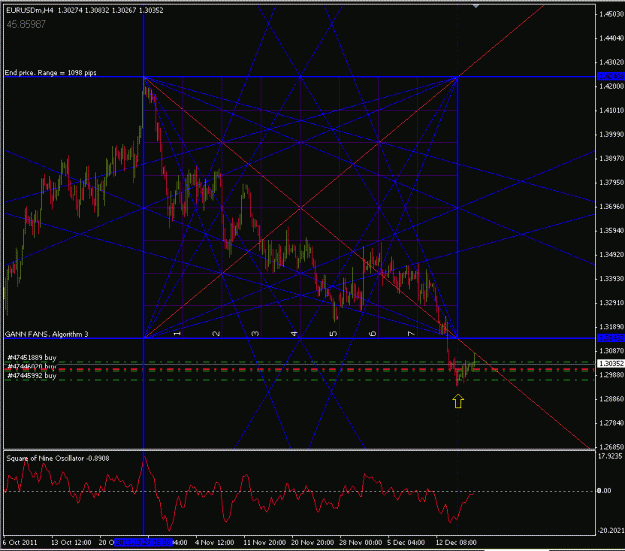Click the 1.36960 price axis label
This screenshot has height=551, width=625.
tap(611, 207)
